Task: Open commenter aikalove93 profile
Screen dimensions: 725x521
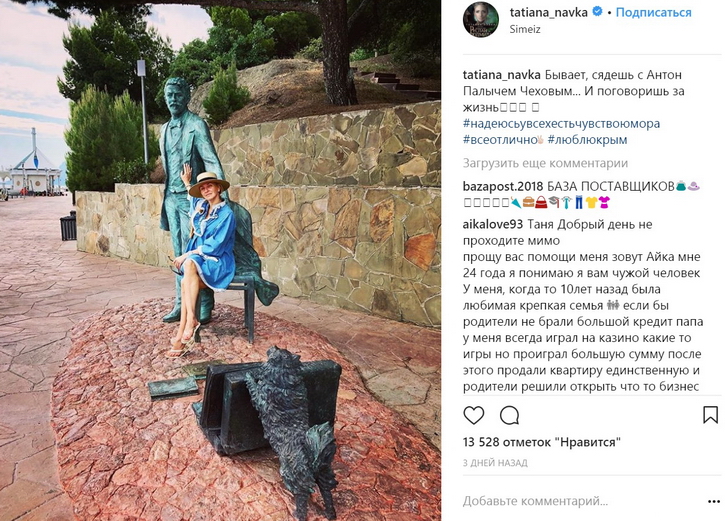Action: click(x=492, y=225)
